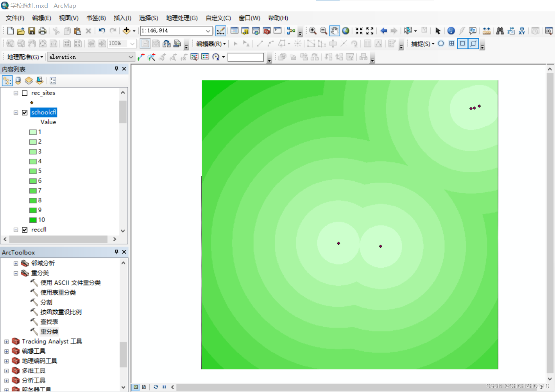This screenshot has height=392, width=555.
Task: Save the map document
Action: pos(32,30)
